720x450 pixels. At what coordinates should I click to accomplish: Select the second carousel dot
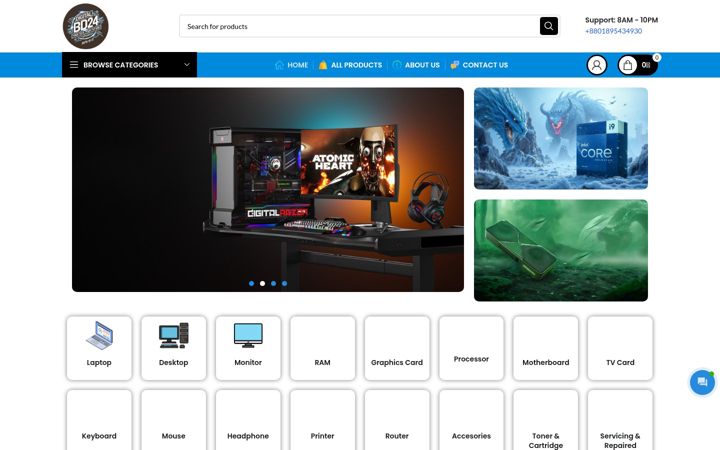pyautogui.click(x=262, y=283)
